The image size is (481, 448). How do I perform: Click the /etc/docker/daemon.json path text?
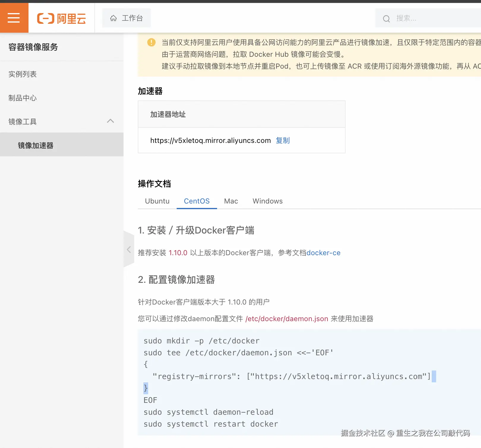(287, 319)
